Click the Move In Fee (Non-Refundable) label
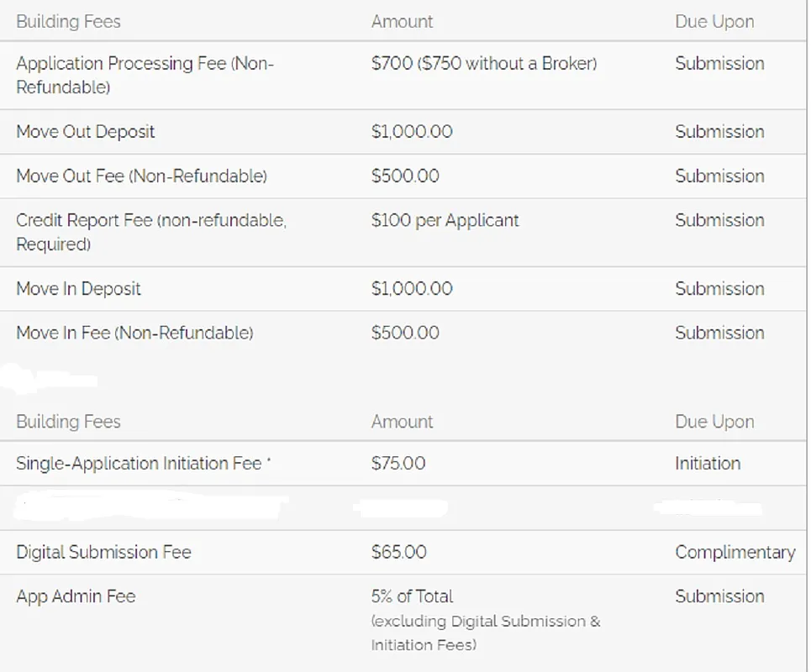This screenshot has height=672, width=811. pos(134,333)
